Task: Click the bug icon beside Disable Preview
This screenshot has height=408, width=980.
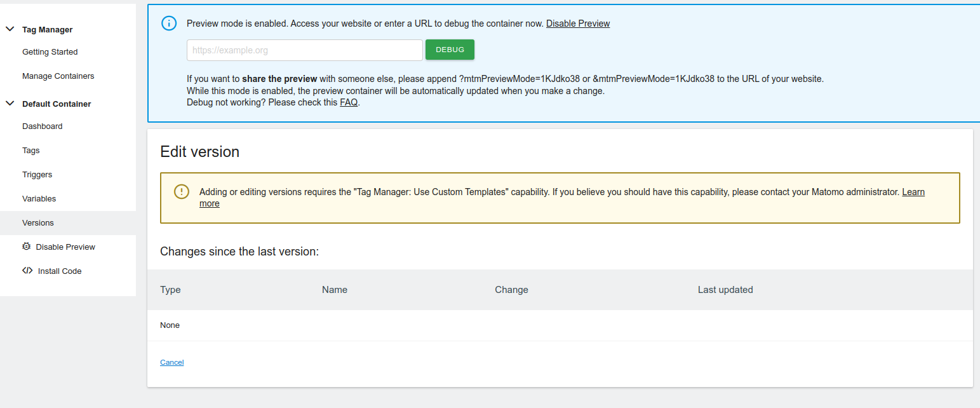Action: coord(26,247)
